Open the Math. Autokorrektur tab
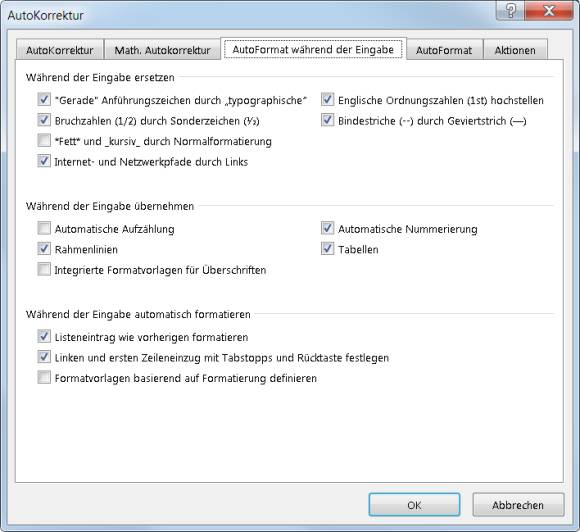 pos(162,50)
